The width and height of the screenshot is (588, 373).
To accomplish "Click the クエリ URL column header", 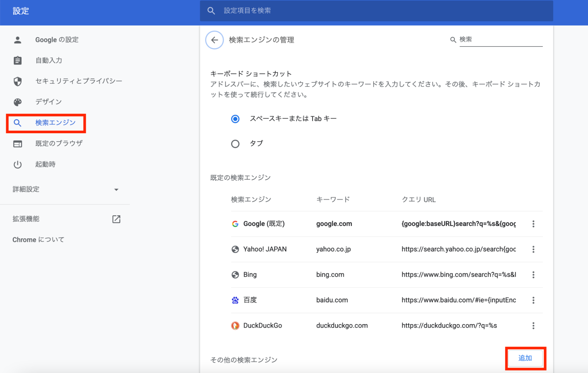I will 419,200.
